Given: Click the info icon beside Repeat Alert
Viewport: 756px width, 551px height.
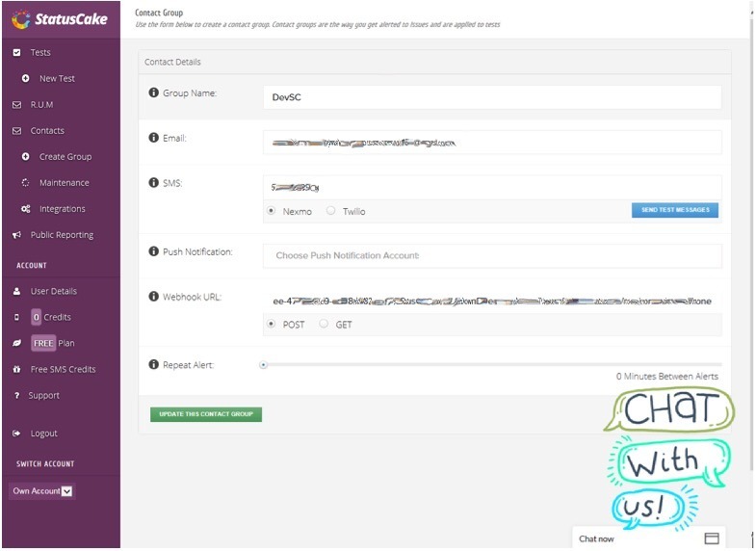Looking at the screenshot, I should 153,364.
